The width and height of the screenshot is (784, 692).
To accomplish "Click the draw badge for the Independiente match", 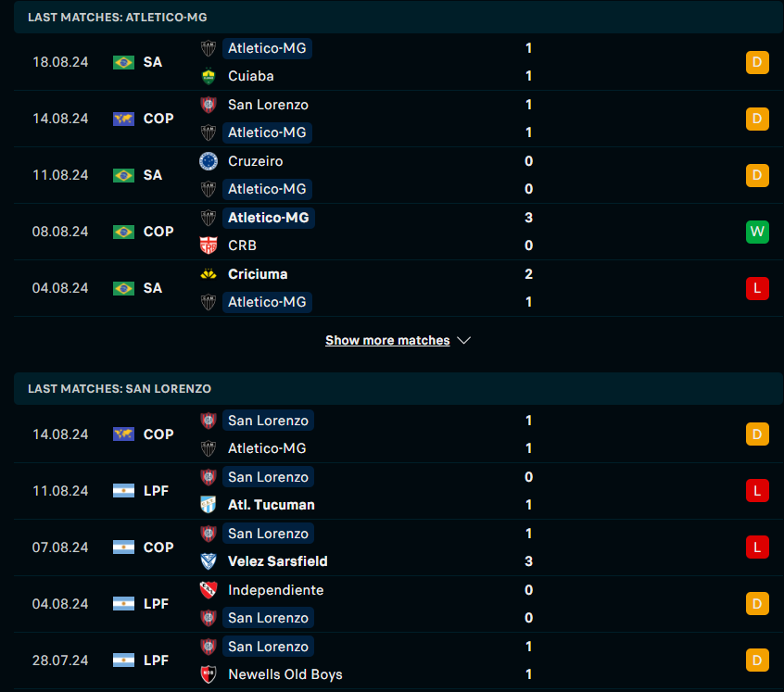I will (757, 604).
